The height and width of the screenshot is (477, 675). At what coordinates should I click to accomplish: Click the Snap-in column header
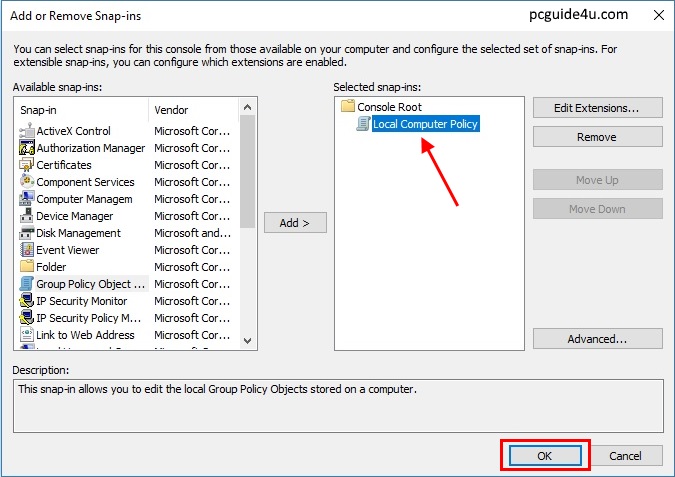(82, 110)
